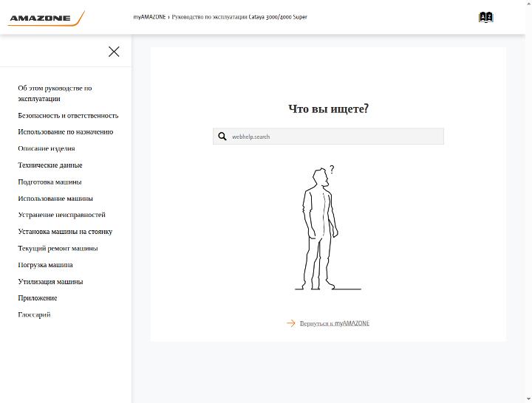The image size is (532, 403).
Task: Open Об этом руководстве по эксплуатации
Action: click(55, 93)
